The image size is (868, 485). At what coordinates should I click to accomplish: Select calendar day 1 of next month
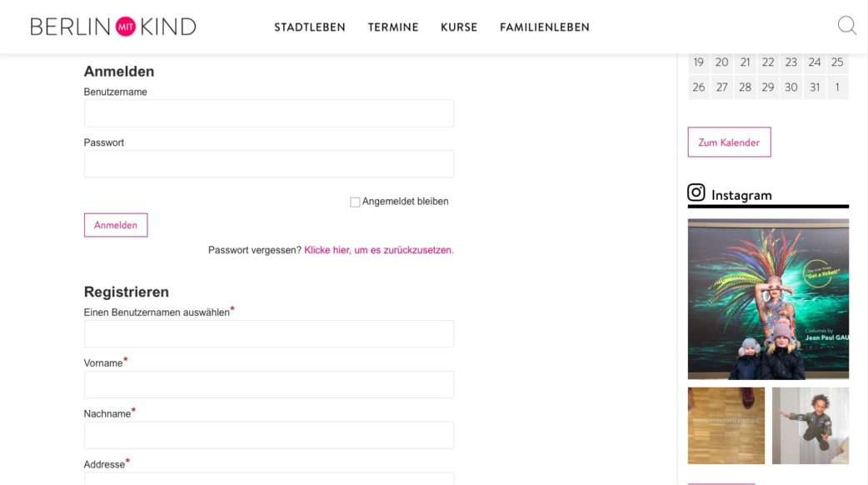pos(837,87)
